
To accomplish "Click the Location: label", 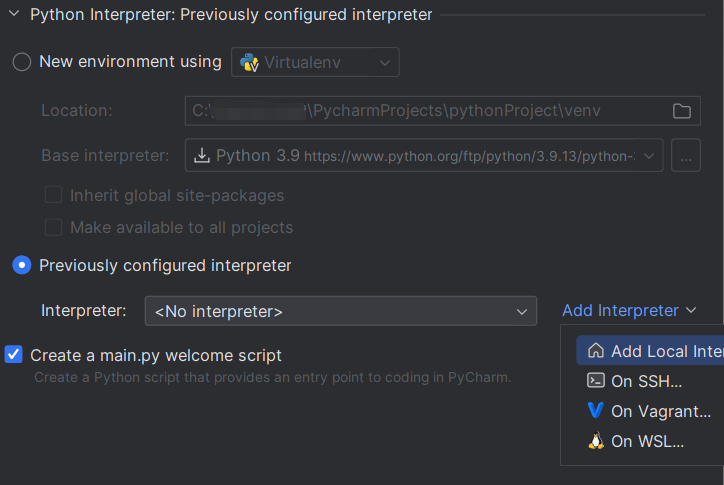I will [77, 110].
